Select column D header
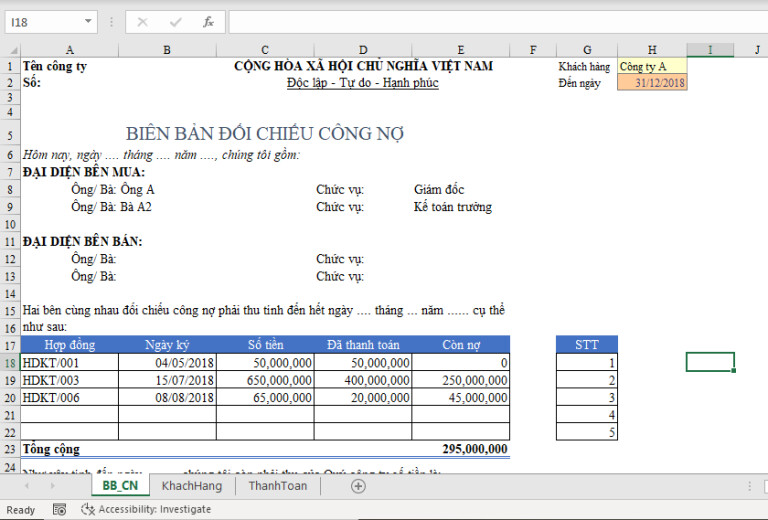768x520 pixels. pyautogui.click(x=363, y=50)
